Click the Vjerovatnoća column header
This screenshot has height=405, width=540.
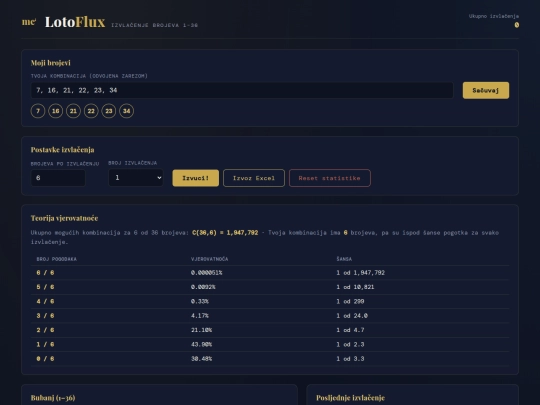209,259
